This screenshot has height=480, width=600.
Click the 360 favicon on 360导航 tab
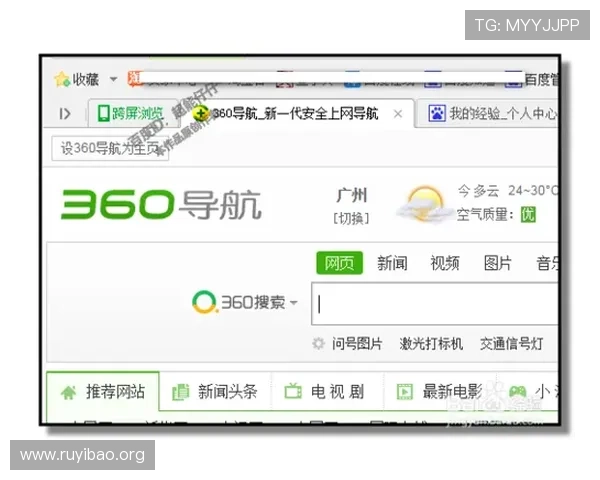point(201,113)
